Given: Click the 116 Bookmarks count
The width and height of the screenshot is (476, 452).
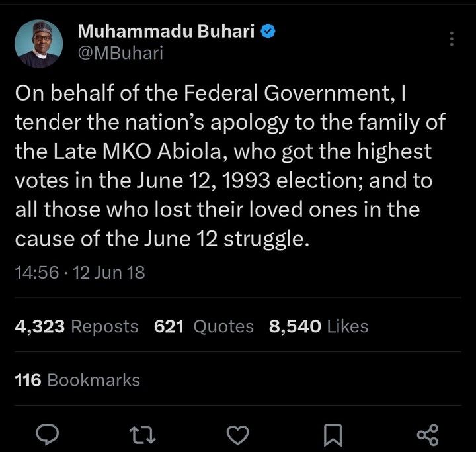Looking at the screenshot, I should [x=77, y=380].
